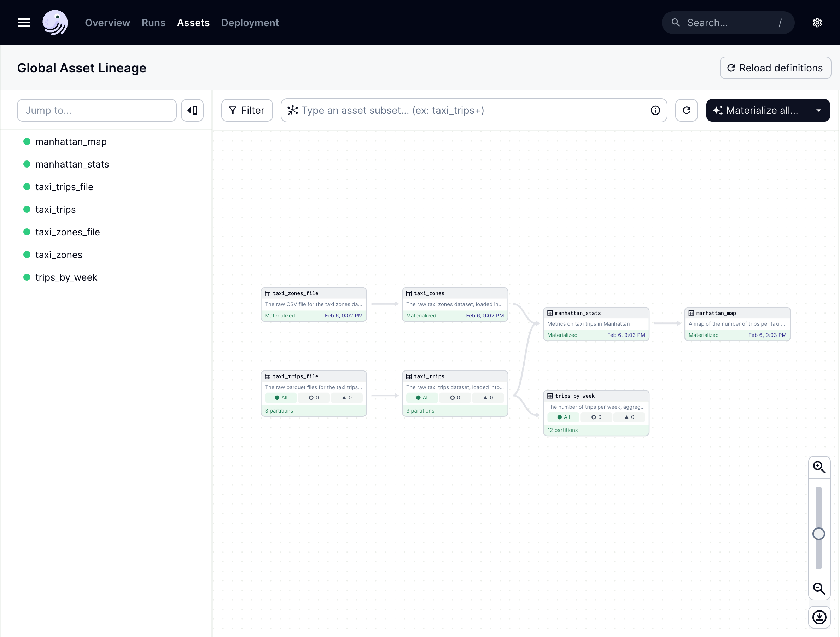Click the green status dot beside manhattan_map
This screenshot has height=637, width=840.
point(27,142)
